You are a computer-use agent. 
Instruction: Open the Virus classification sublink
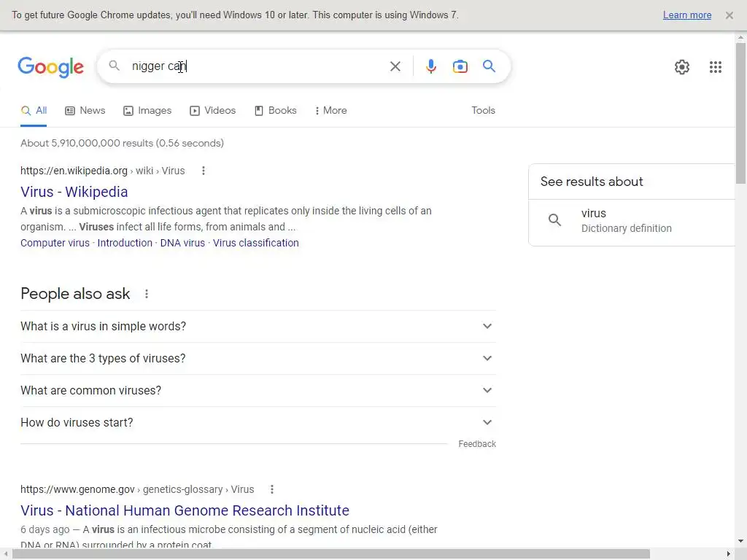[x=256, y=243]
